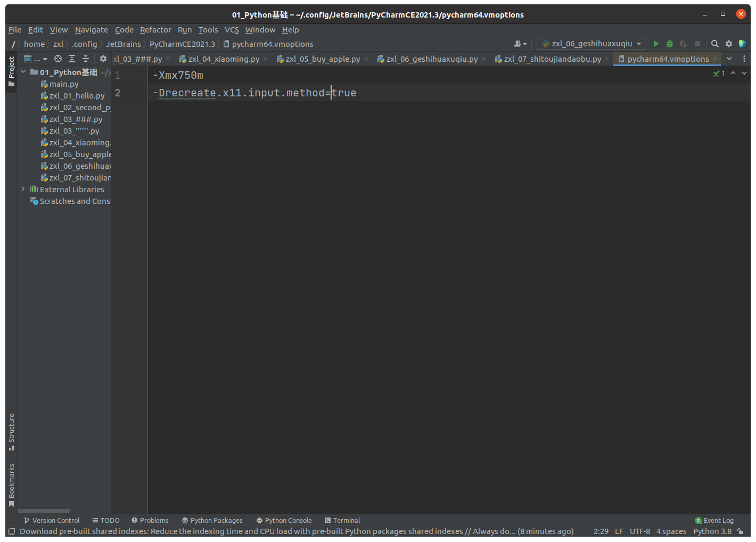Click Expand All icon in Project panel
The image size is (756, 542).
pyautogui.click(x=72, y=59)
